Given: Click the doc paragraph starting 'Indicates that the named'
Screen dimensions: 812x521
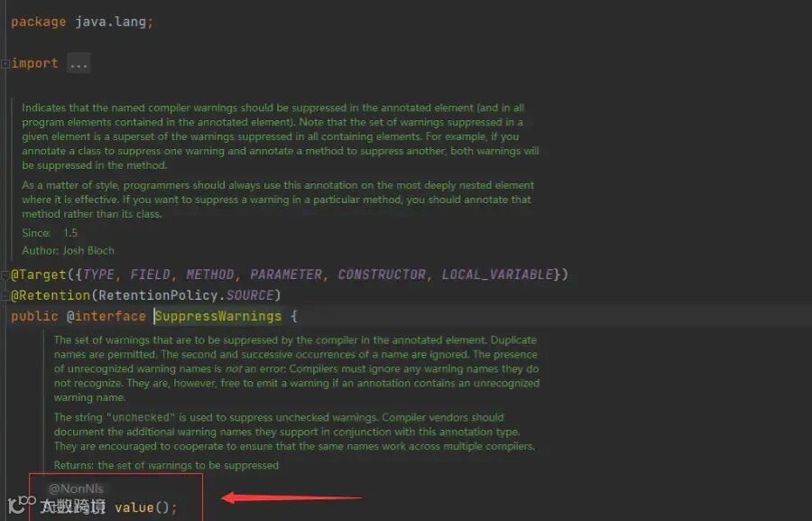Looking at the screenshot, I should coord(281,136).
